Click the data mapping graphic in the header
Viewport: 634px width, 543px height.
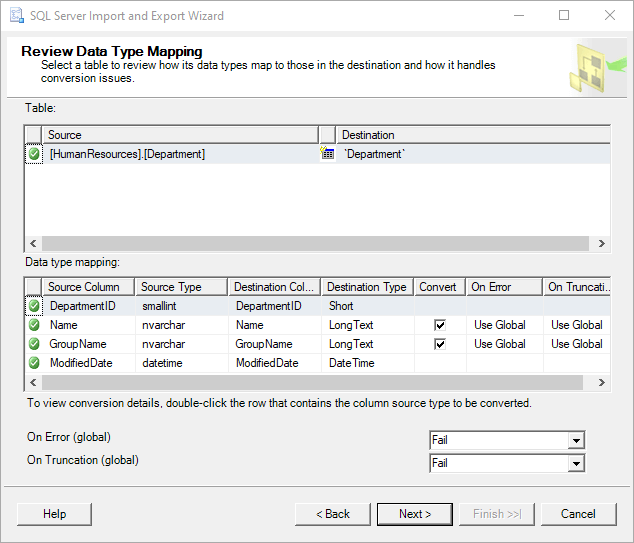coord(598,68)
